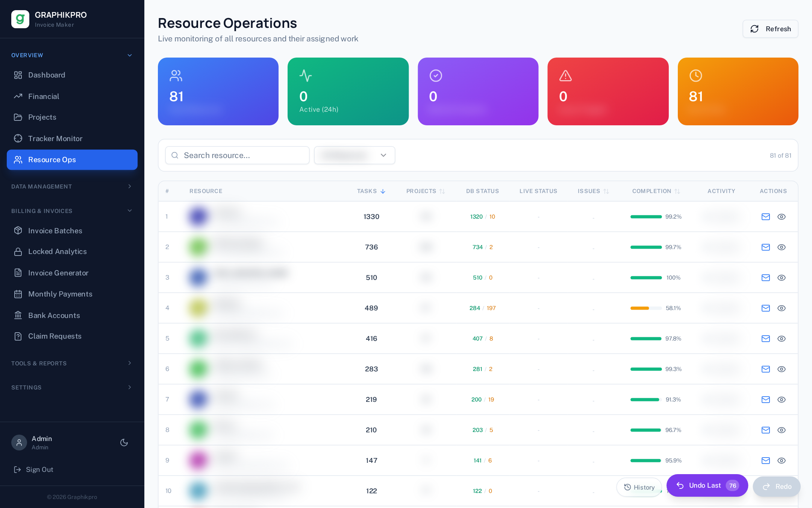Open the Dashboard page

[72, 75]
